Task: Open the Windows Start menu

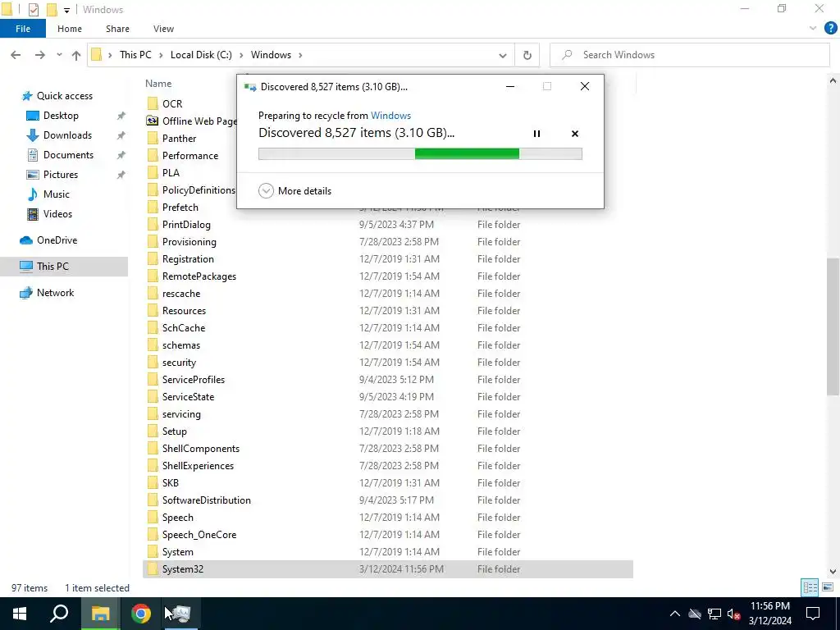Action: [x=20, y=614]
